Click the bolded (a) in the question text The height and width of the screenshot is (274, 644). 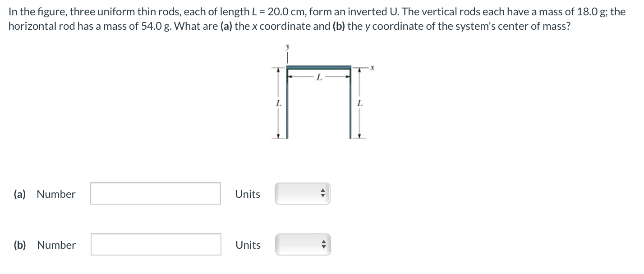[226, 26]
